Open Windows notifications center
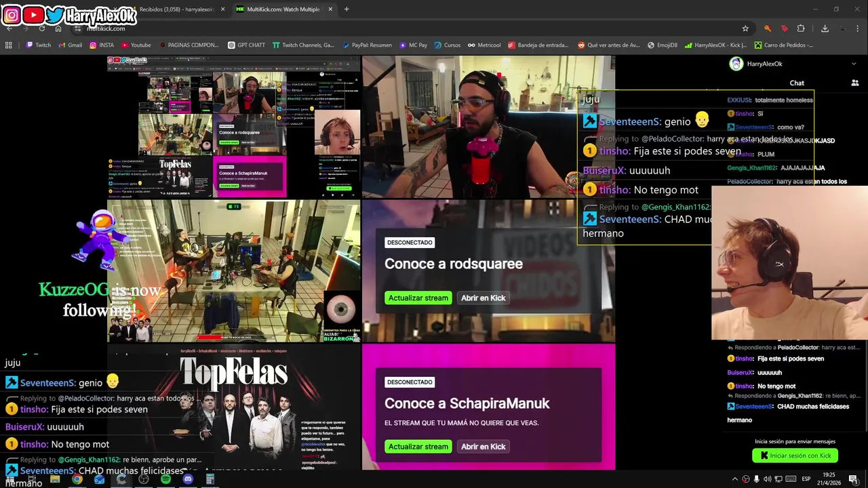This screenshot has height=488, width=868. 853,479
